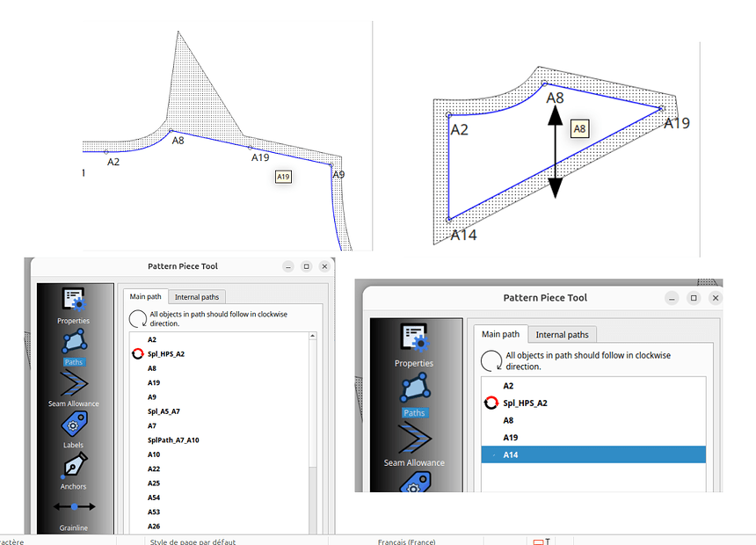Image resolution: width=756 pixels, height=545 pixels.
Task: Click 'Style de page par défaut' in status bar
Action: (x=193, y=541)
